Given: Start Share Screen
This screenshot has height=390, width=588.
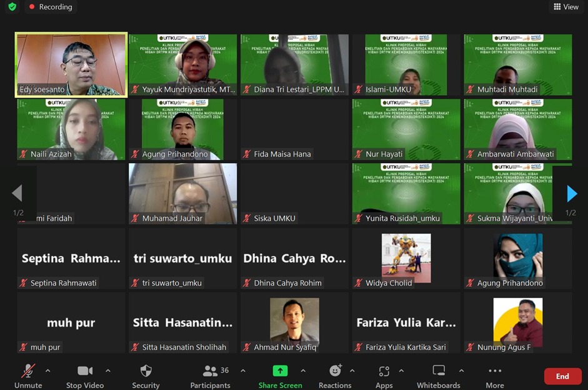Looking at the screenshot, I should (280, 376).
